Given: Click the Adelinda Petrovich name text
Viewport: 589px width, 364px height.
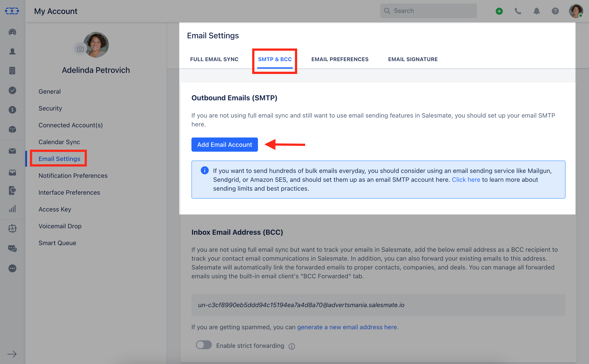Looking at the screenshot, I should tap(96, 70).
